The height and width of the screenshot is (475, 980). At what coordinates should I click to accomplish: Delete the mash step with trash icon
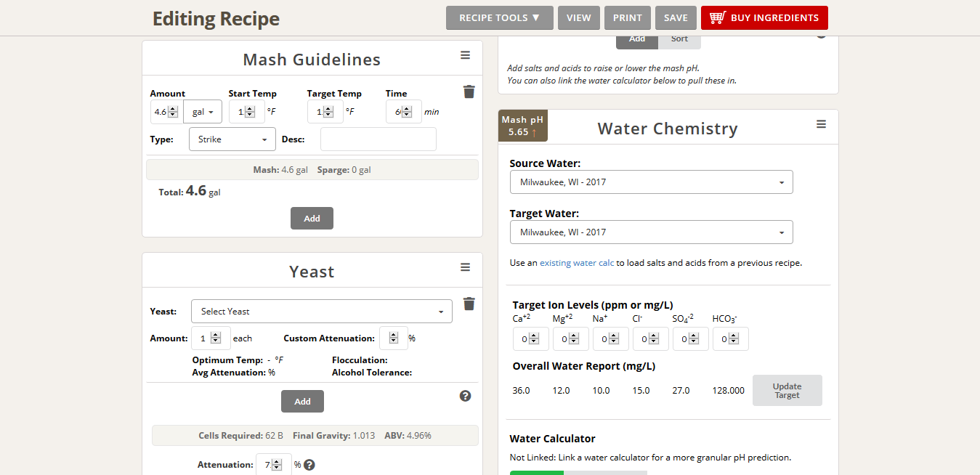(x=469, y=92)
